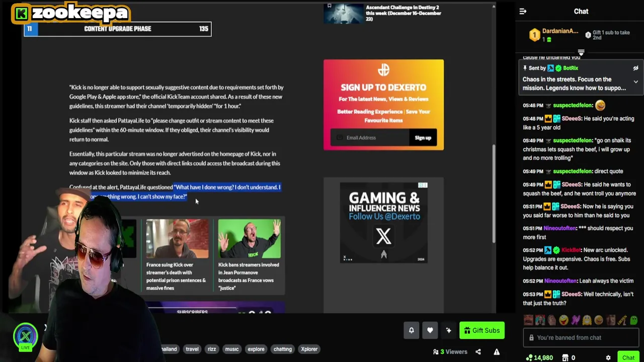Image resolution: width=644 pixels, height=362 pixels.
Task: Pick the tongue-out laughing emote
Action: (563, 320)
